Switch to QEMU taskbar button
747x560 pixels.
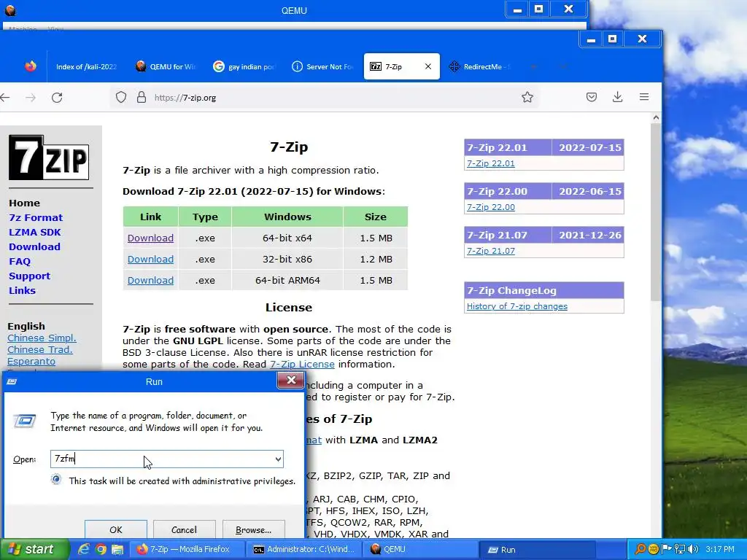point(421,549)
